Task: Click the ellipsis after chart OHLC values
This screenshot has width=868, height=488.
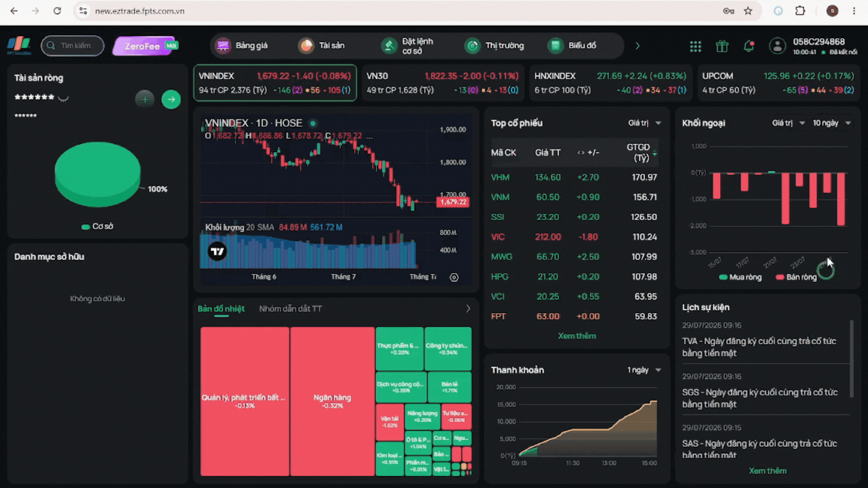Action: tap(369, 136)
